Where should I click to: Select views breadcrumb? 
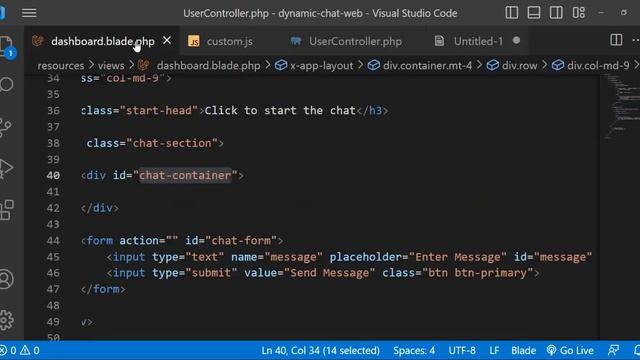click(111, 65)
